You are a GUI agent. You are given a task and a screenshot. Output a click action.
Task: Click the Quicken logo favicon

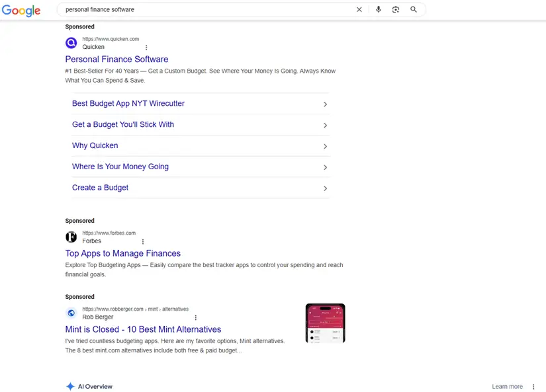point(71,43)
